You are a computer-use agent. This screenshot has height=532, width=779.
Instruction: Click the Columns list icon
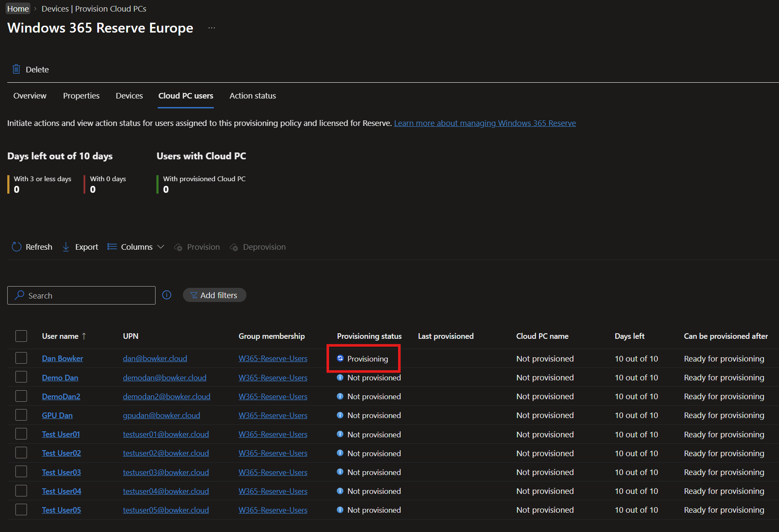click(x=112, y=247)
